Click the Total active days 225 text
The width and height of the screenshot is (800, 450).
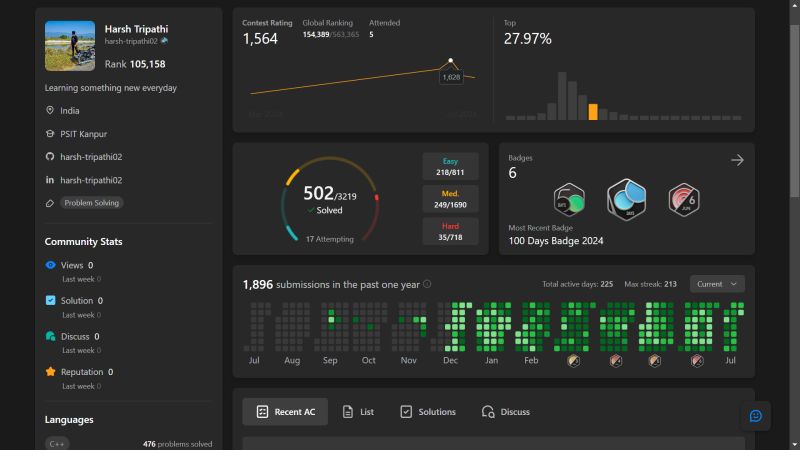click(578, 284)
